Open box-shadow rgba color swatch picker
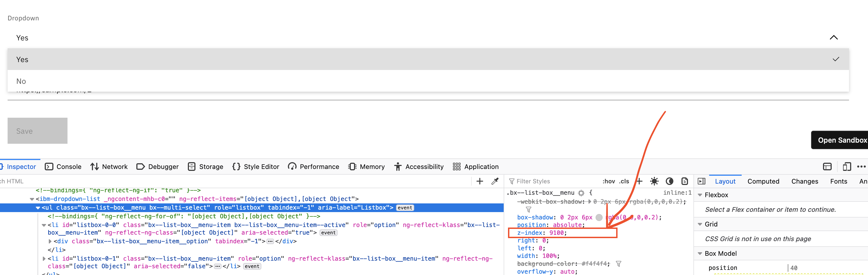Viewport: 868px width, 275px height. pyautogui.click(x=599, y=218)
